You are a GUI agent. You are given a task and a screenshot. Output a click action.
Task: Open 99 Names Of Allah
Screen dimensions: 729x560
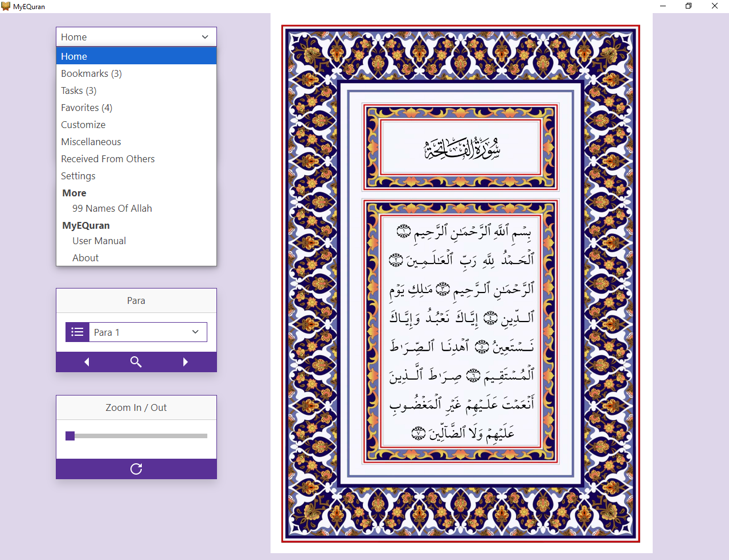pos(112,208)
